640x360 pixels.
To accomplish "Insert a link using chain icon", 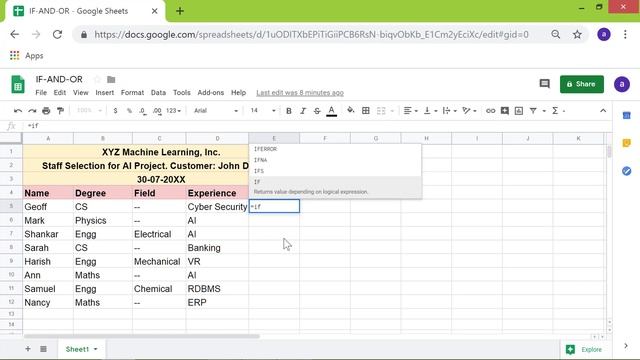I will click(490, 111).
